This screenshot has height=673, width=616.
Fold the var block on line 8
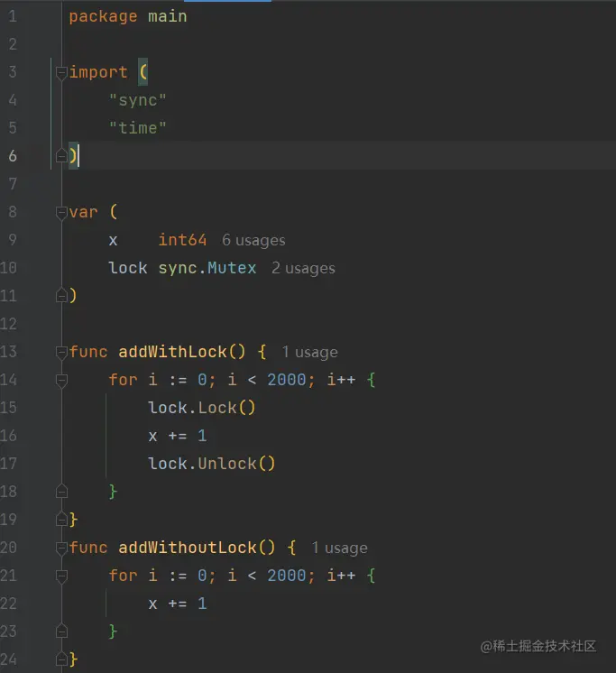point(61,213)
